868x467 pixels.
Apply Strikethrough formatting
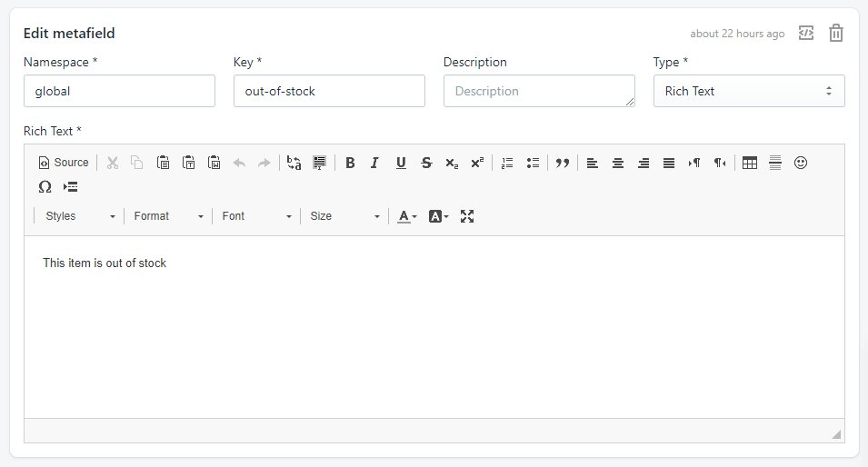tap(426, 163)
